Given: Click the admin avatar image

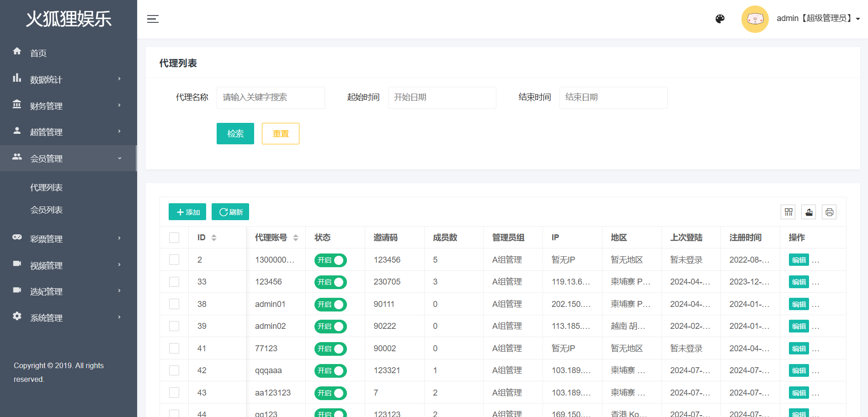Looking at the screenshot, I should [755, 19].
